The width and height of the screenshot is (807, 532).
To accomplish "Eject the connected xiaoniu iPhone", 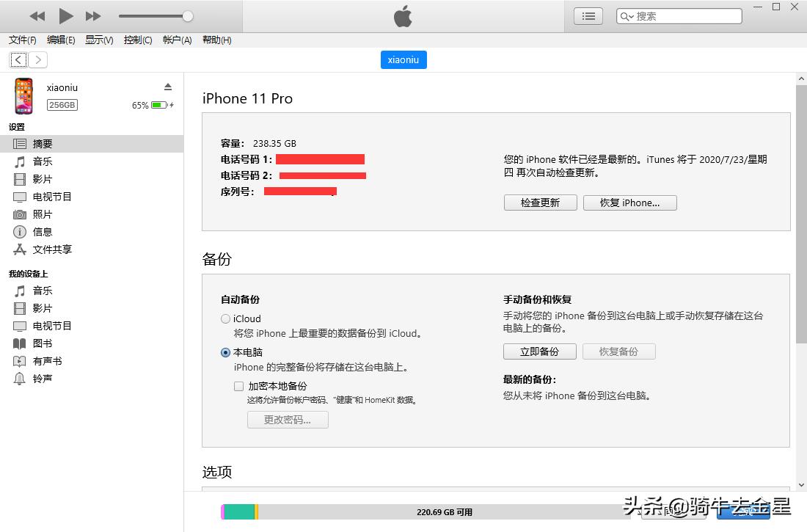I will (x=168, y=86).
